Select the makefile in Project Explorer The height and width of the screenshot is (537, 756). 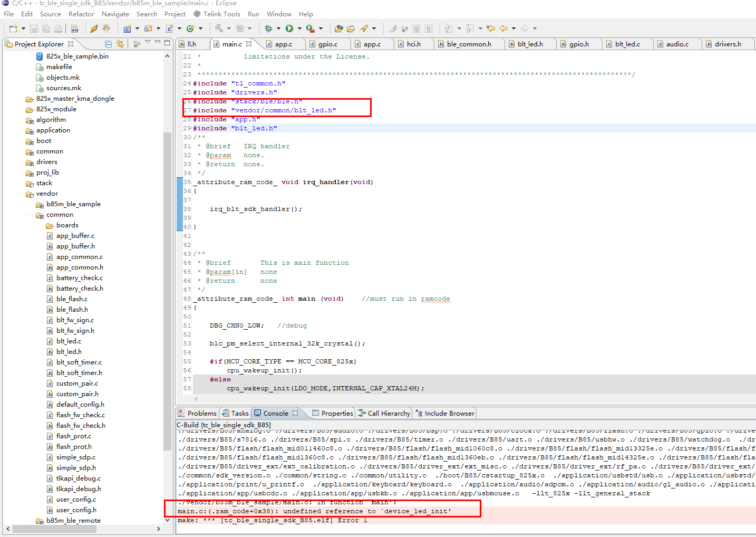click(59, 67)
